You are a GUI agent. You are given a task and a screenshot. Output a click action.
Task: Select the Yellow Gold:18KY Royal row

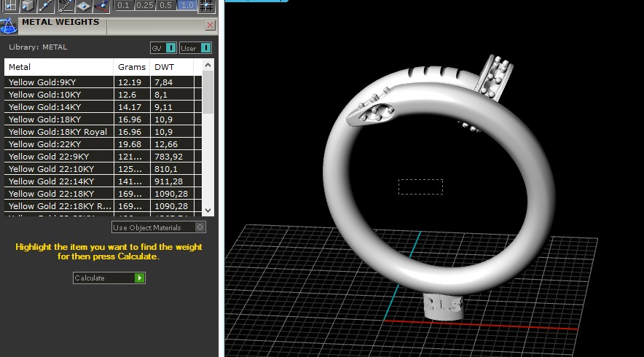click(x=103, y=131)
